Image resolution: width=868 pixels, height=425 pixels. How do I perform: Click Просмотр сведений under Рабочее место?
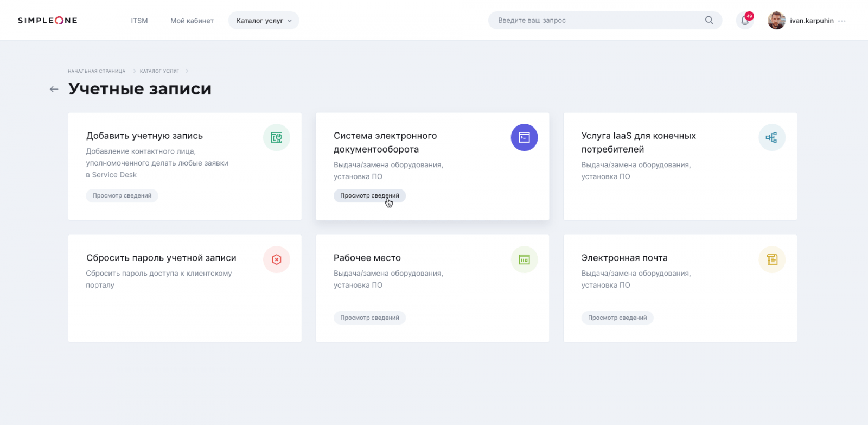(369, 318)
